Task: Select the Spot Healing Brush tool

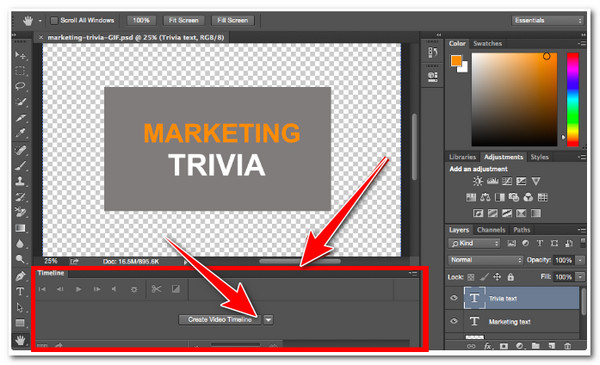Action: click(x=20, y=150)
